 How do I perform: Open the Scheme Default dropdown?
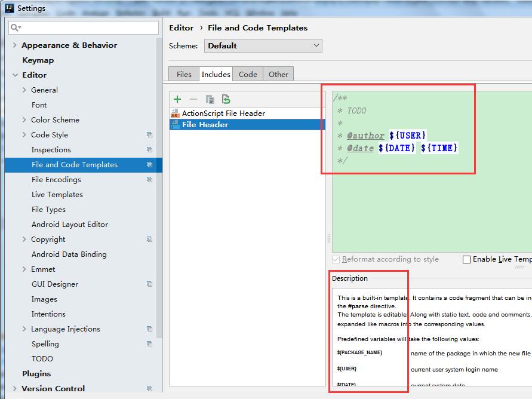click(263, 45)
